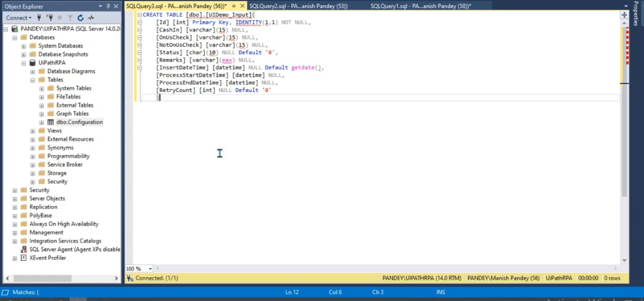Expand the dbo.Configuration table node

[42, 122]
